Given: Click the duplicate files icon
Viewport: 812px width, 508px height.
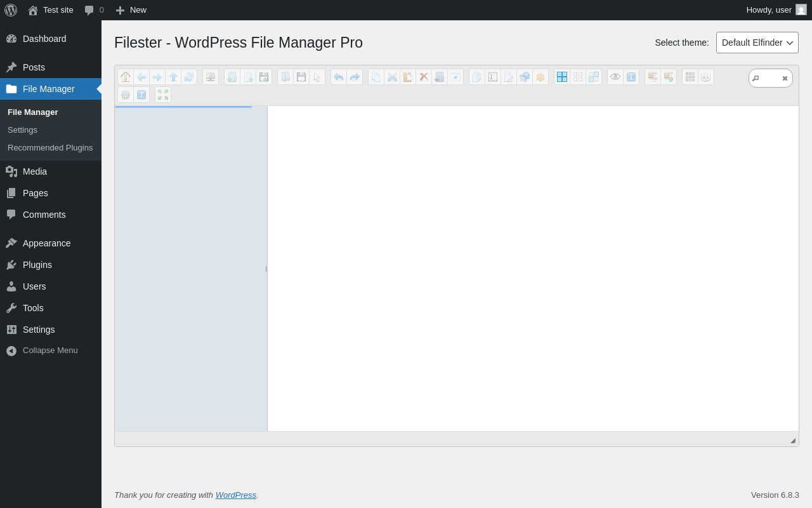Looking at the screenshot, I should pos(477,77).
